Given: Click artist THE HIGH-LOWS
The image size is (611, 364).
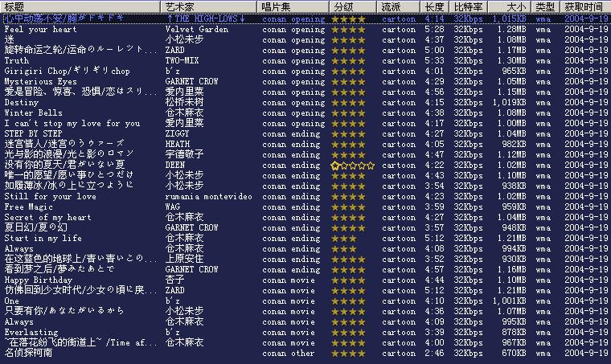Looking at the screenshot, I should 206,18.
